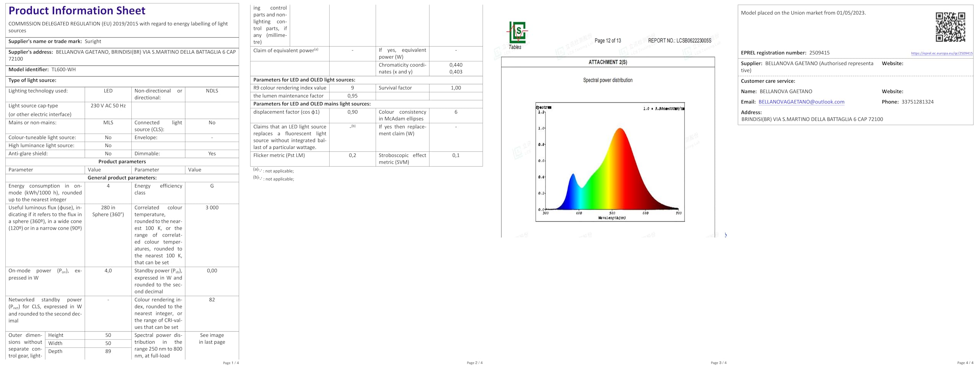This screenshot has width=980, height=366.
Task: Select the flicker metric value "0,2"
Action: pyautogui.click(x=352, y=155)
